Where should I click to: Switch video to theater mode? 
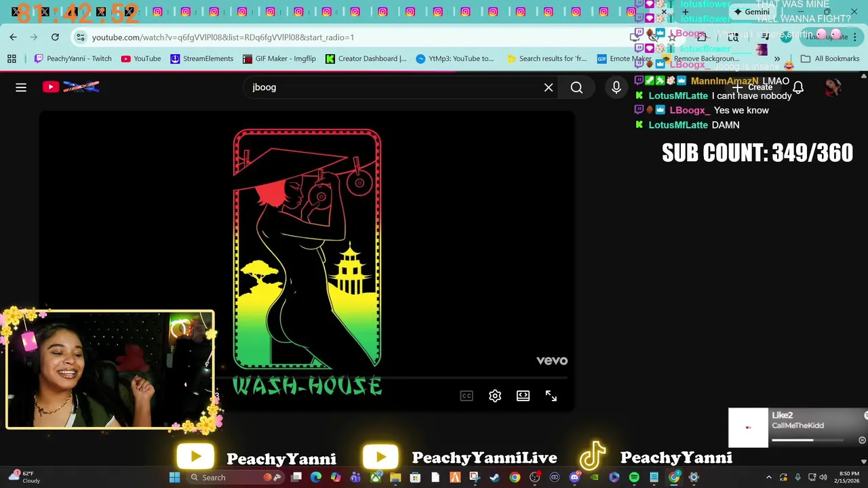click(523, 396)
